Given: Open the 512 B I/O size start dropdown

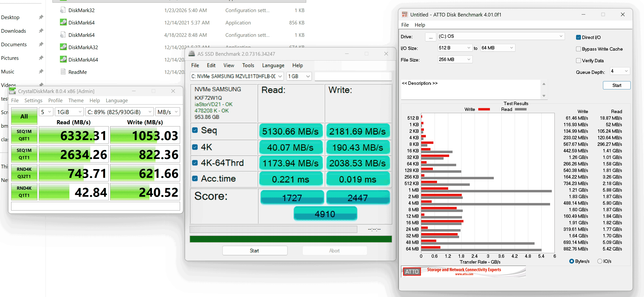Looking at the screenshot, I should click(x=454, y=48).
